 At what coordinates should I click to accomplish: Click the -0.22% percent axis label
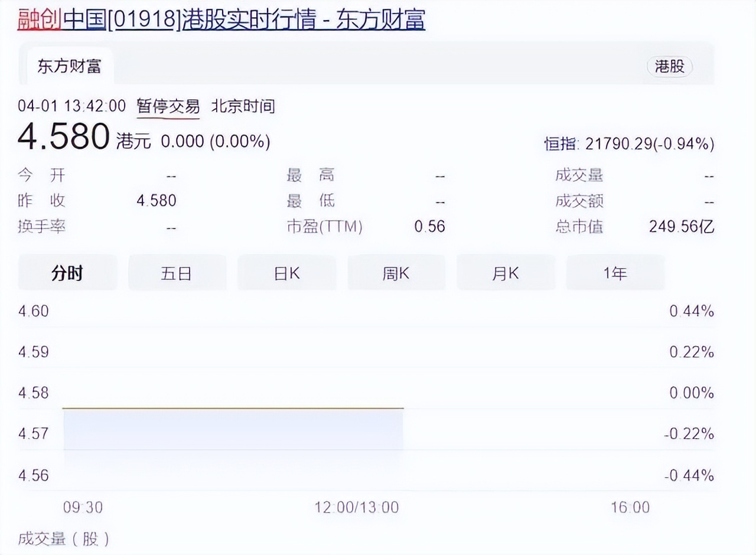pos(689,434)
